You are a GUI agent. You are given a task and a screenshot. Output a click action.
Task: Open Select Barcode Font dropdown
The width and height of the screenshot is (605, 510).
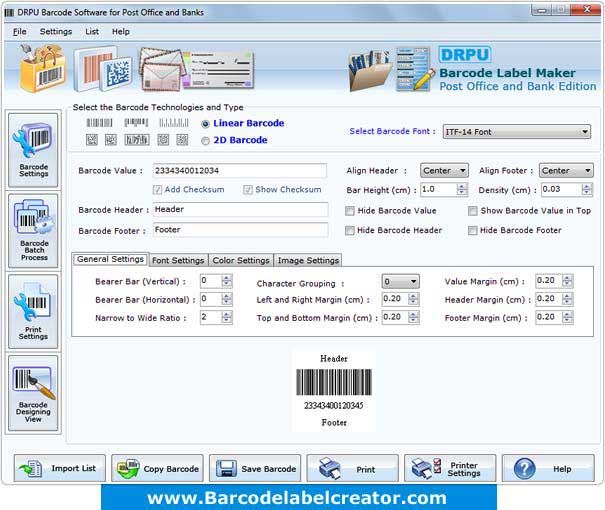(517, 132)
